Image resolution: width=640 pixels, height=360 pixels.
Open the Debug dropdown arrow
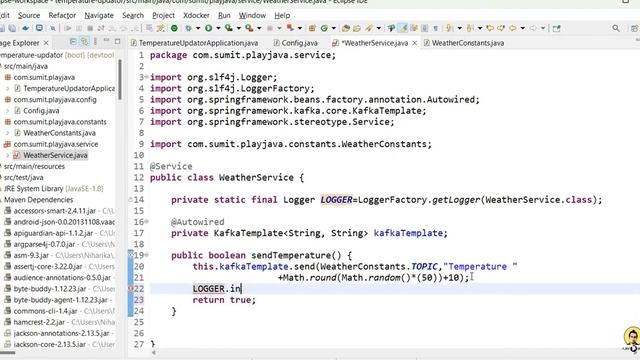tap(198, 28)
